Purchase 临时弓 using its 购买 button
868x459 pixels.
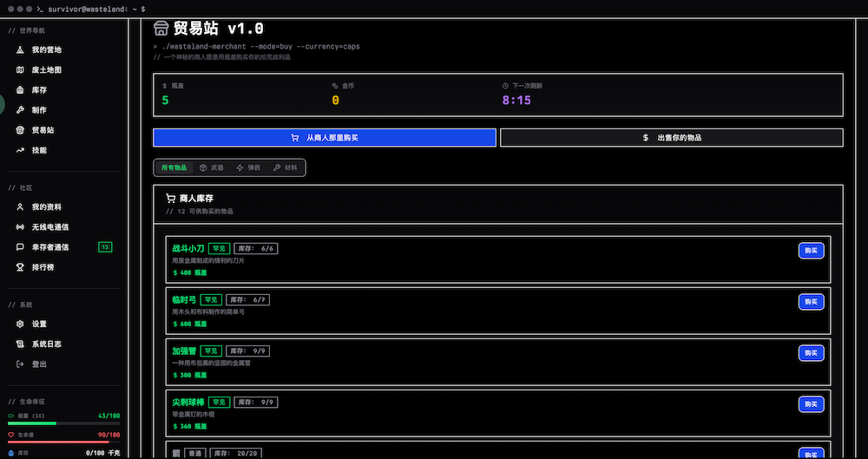811,302
